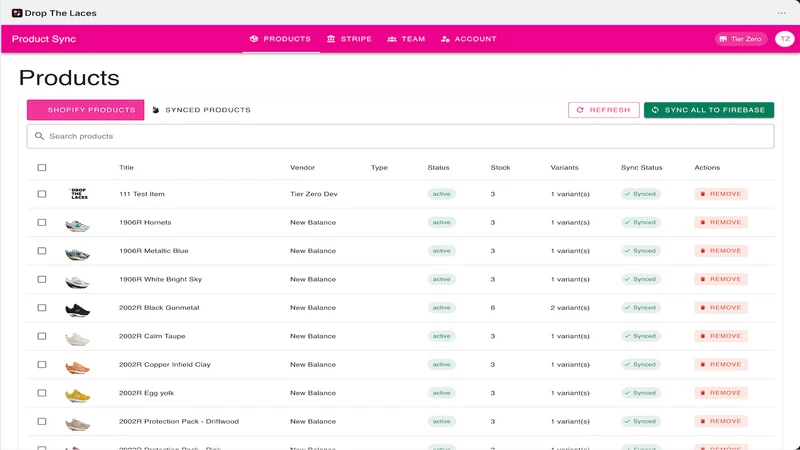This screenshot has width=800, height=450.
Task: Click the 2002R Egg yolk shoe thumbnail
Action: click(78, 395)
